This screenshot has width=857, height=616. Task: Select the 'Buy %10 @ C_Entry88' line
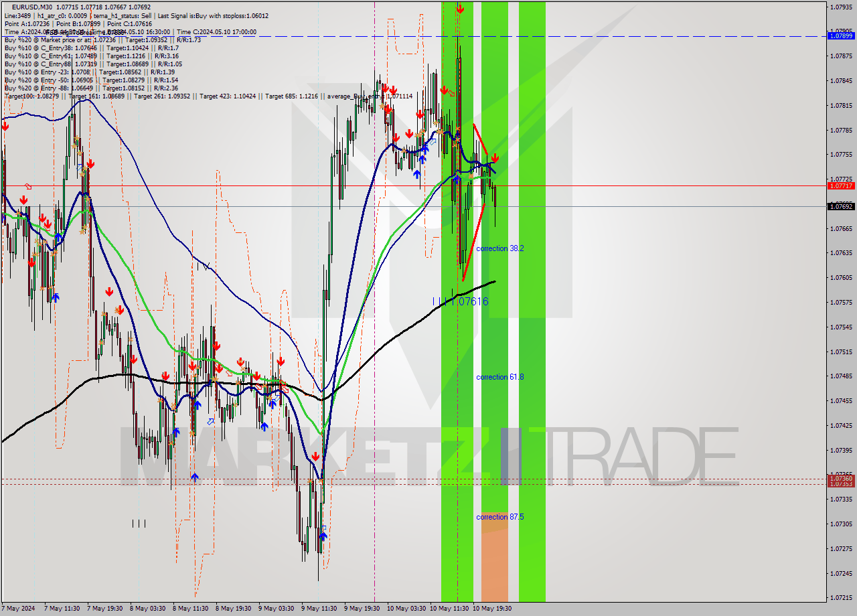[x=93, y=64]
